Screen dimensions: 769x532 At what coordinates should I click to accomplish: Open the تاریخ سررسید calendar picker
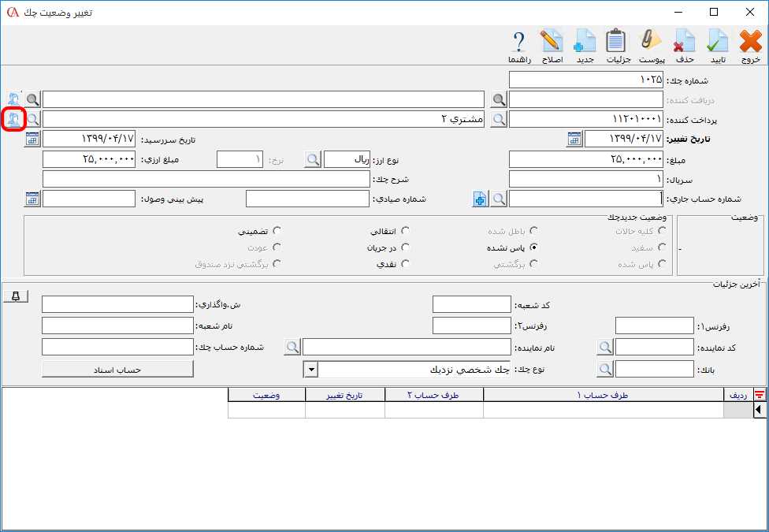(x=32, y=140)
